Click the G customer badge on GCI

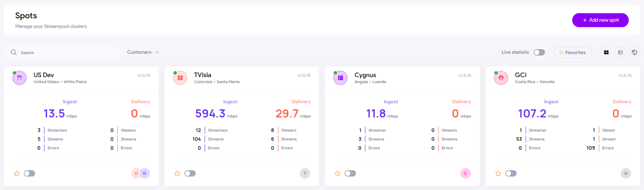pos(626,173)
